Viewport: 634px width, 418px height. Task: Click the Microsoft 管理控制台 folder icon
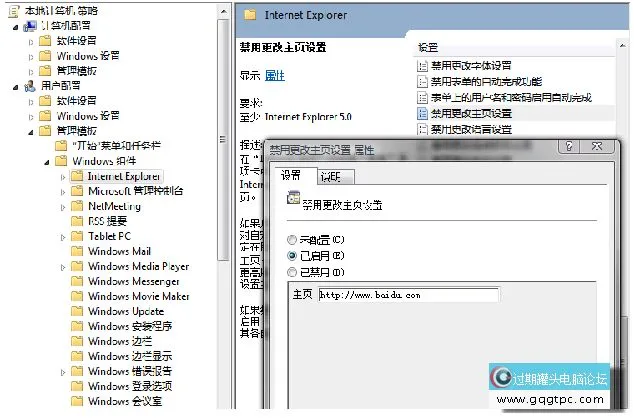(x=76, y=191)
